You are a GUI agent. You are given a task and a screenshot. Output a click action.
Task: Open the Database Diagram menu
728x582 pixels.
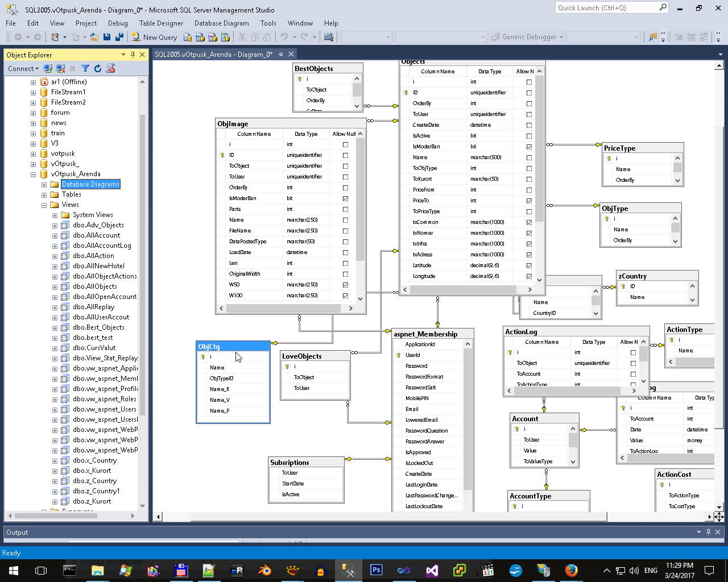[x=221, y=23]
